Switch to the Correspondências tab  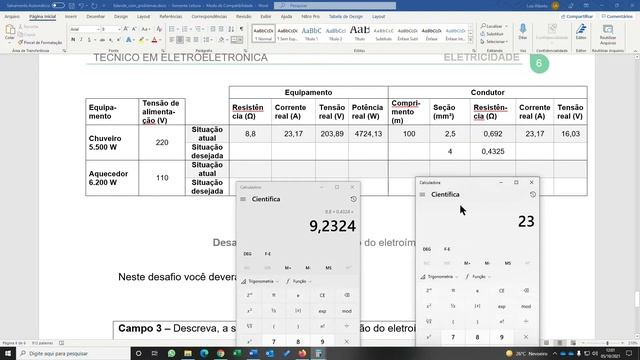pyautogui.click(x=209, y=16)
